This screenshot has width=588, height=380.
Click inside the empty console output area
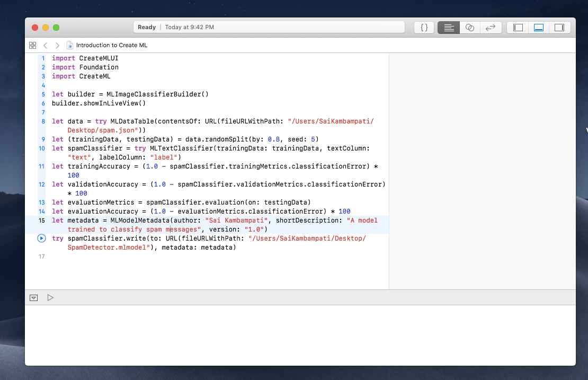click(x=300, y=335)
